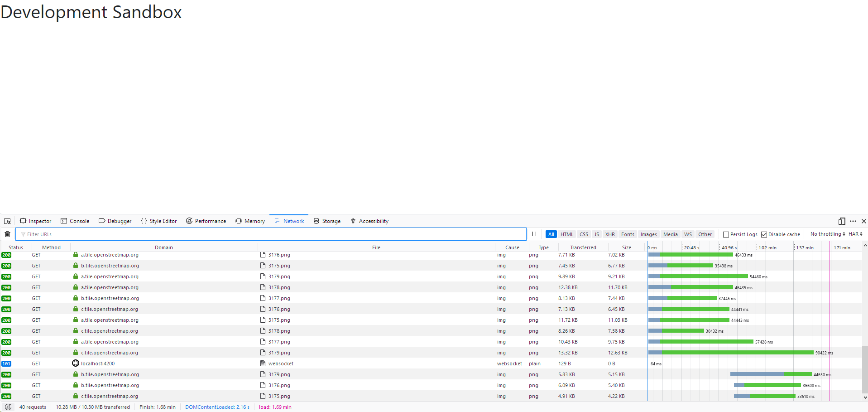The width and height of the screenshot is (868, 412).
Task: Open the Accessibility tab
Action: (369, 221)
